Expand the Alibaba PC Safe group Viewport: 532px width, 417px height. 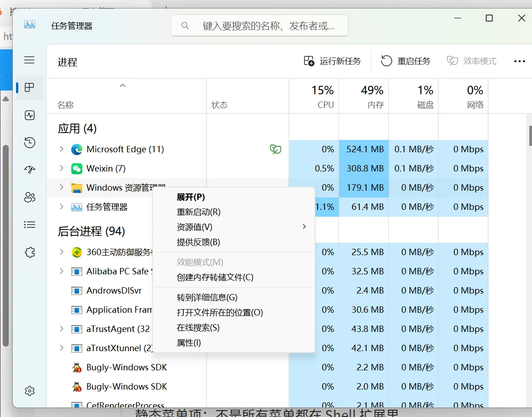click(61, 271)
